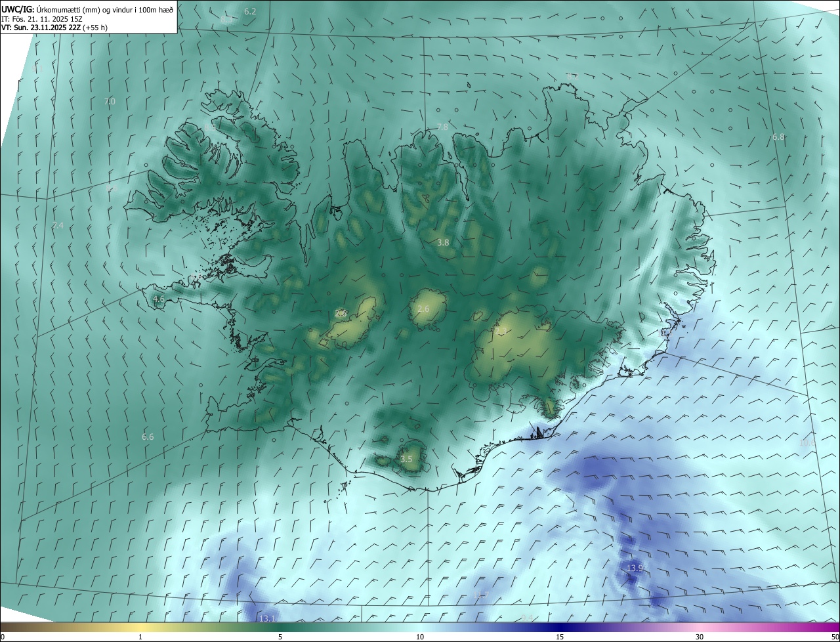
Task: Click the 1 tick on the color scale
Action: point(140,637)
